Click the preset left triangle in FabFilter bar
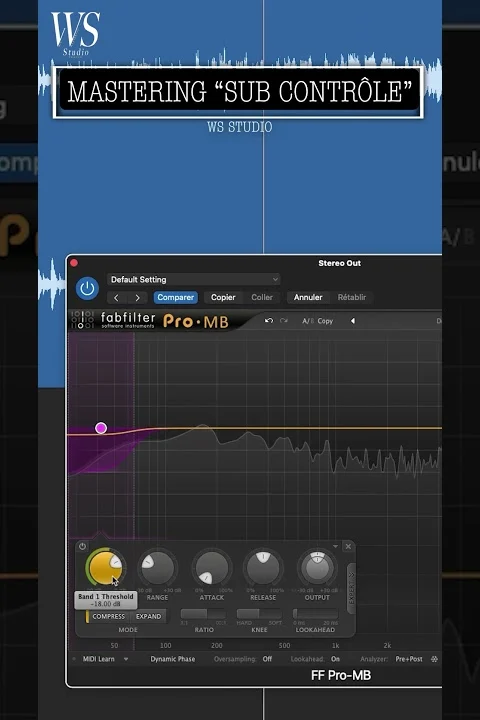 pos(353,321)
